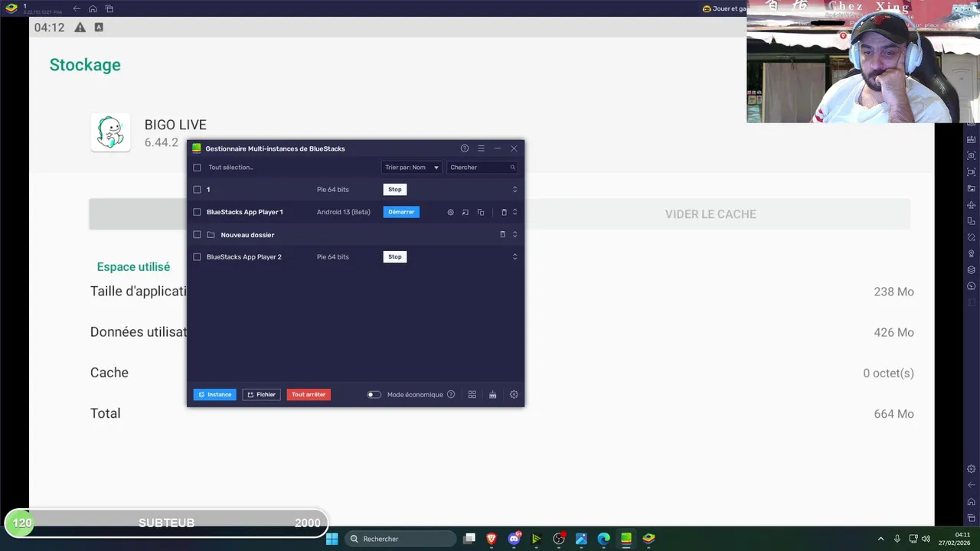Open help icon in manager title bar

[x=464, y=148]
